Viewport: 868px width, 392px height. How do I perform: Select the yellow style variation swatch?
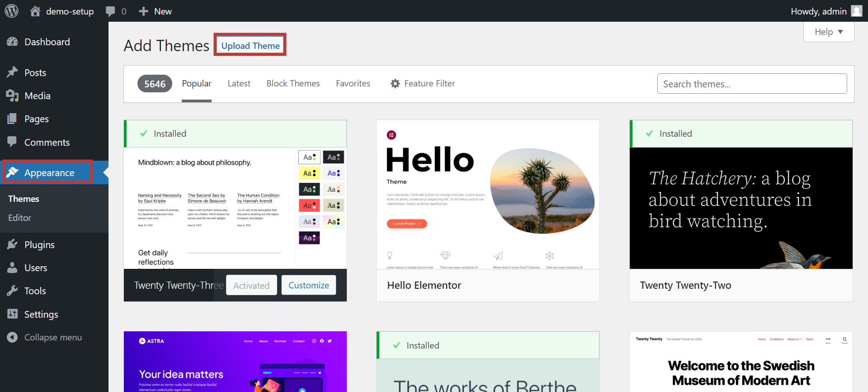(309, 173)
